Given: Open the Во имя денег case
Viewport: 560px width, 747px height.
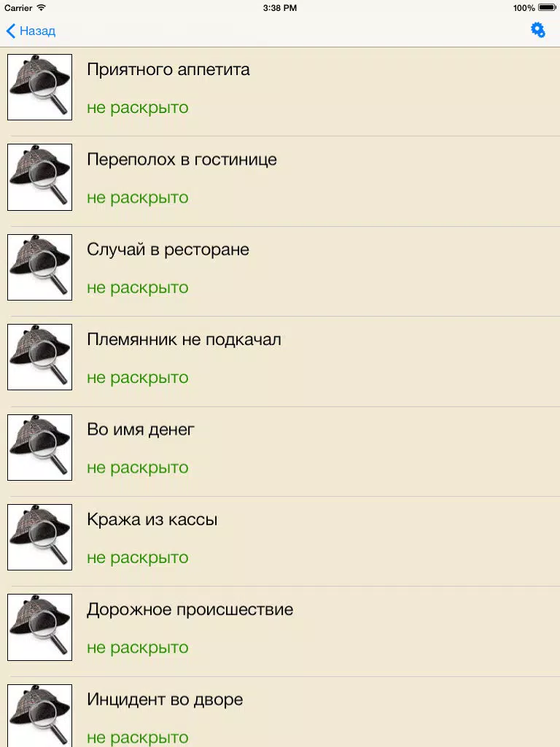Looking at the screenshot, I should (x=141, y=430).
